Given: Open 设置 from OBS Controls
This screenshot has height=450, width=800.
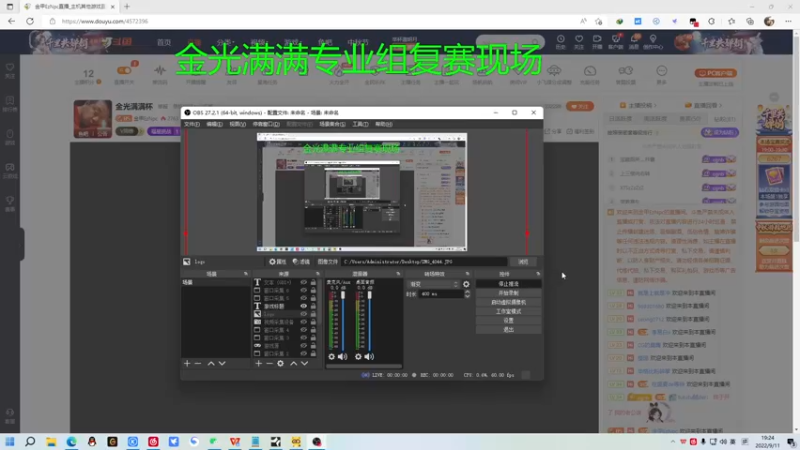Looking at the screenshot, I should (x=508, y=320).
